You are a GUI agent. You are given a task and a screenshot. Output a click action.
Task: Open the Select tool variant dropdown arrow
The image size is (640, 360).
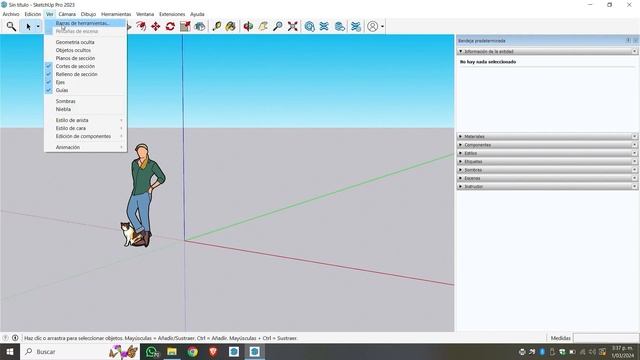[x=38, y=27]
